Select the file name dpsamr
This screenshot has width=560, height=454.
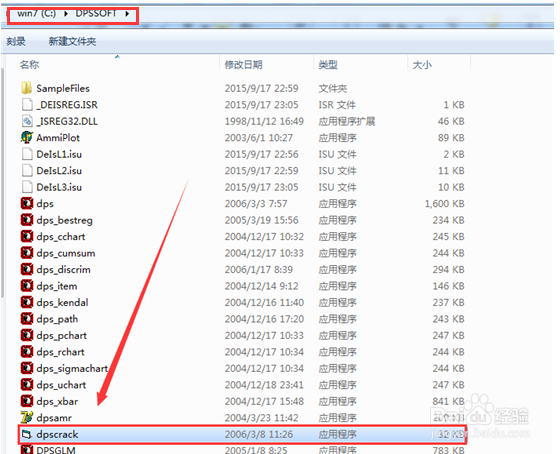(54, 418)
